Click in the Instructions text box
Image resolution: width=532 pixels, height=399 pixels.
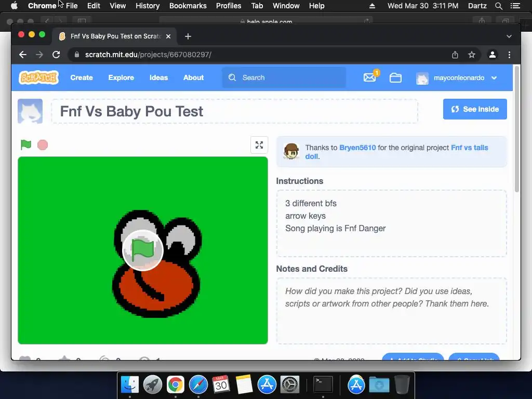click(392, 223)
